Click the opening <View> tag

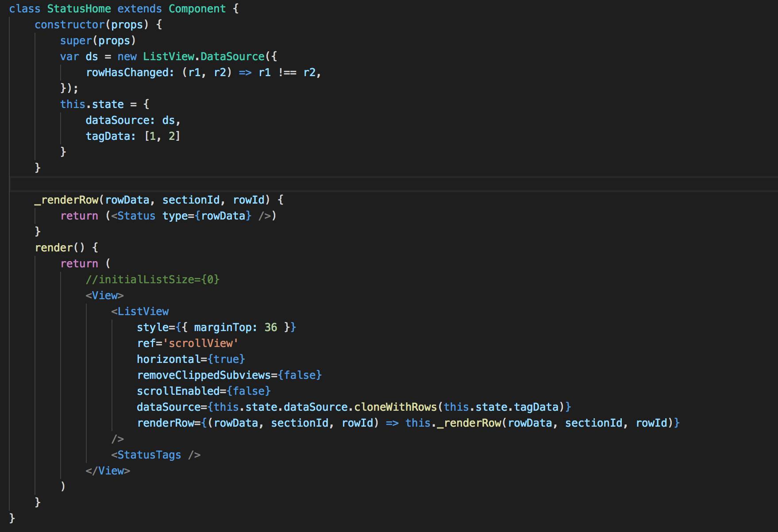point(105,296)
